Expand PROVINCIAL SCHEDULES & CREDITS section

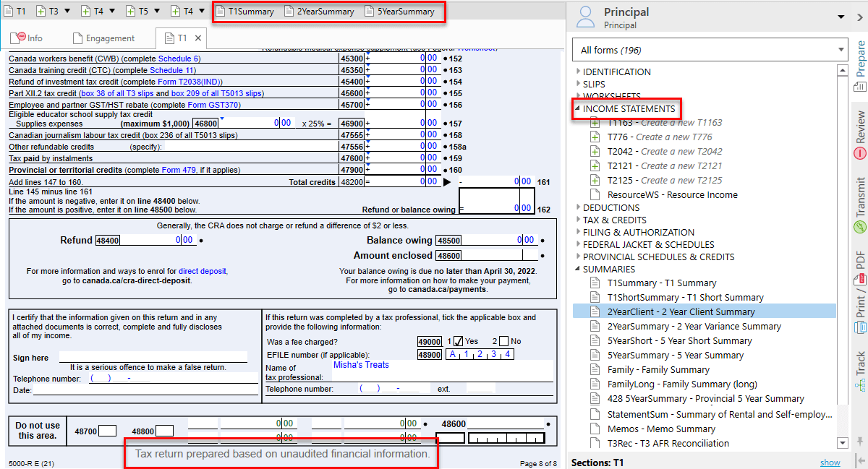(x=578, y=257)
